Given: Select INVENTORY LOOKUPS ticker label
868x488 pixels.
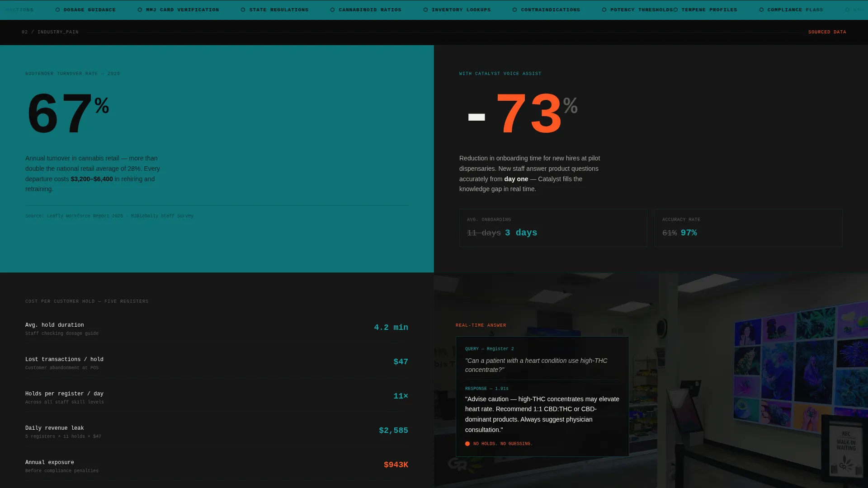Looking at the screenshot, I should click(461, 9).
